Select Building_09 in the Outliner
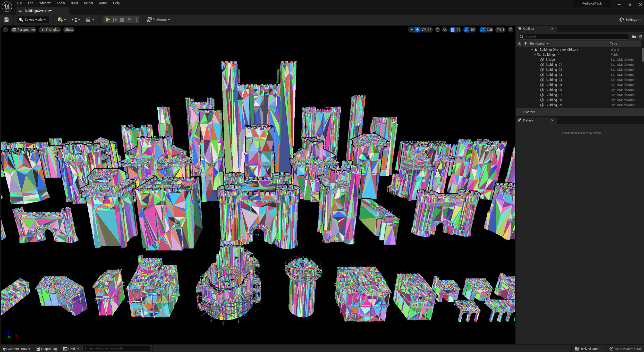The image size is (644, 352). 579,105
